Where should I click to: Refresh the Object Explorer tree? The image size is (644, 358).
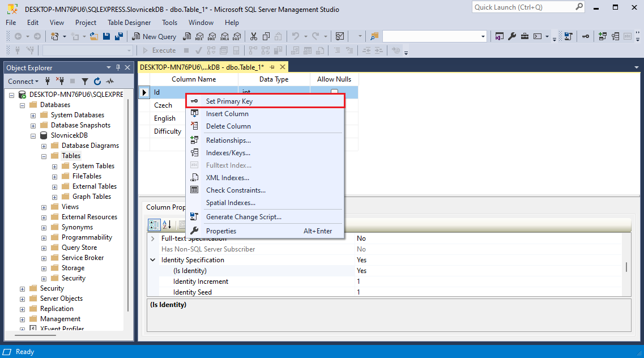pos(97,82)
